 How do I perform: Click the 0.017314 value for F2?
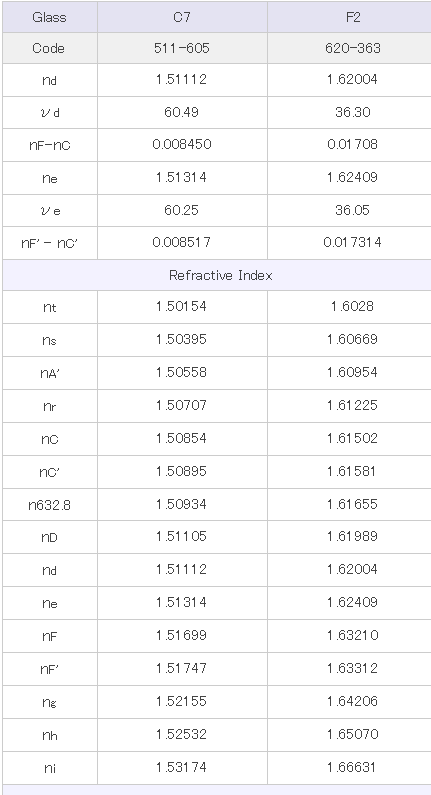[352, 242]
